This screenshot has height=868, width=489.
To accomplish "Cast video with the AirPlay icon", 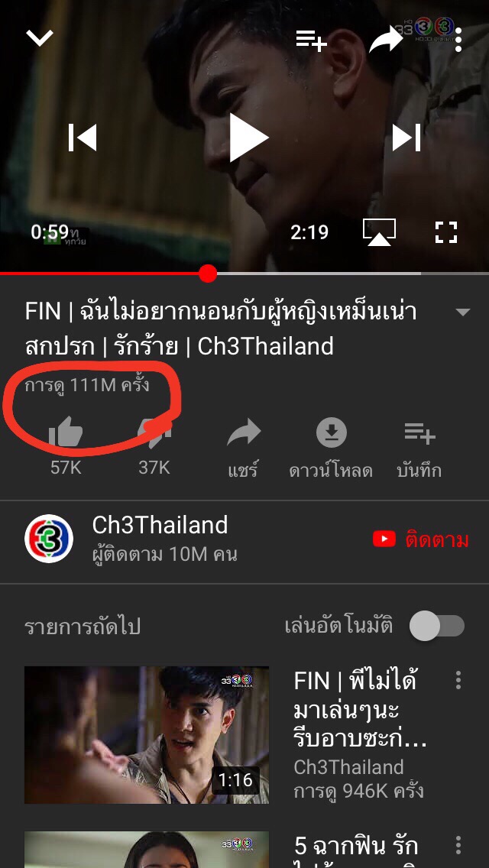I will click(x=379, y=232).
